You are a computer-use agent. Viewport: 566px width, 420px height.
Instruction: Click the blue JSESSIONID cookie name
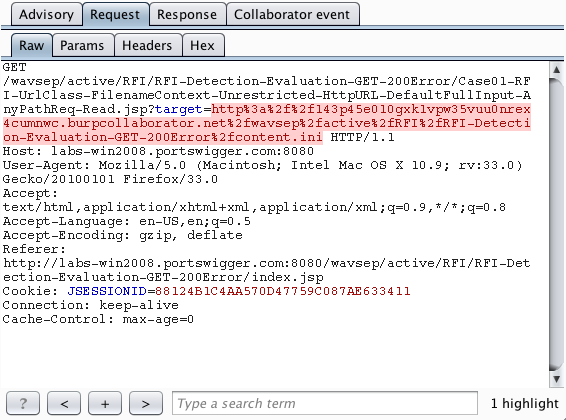pos(107,291)
